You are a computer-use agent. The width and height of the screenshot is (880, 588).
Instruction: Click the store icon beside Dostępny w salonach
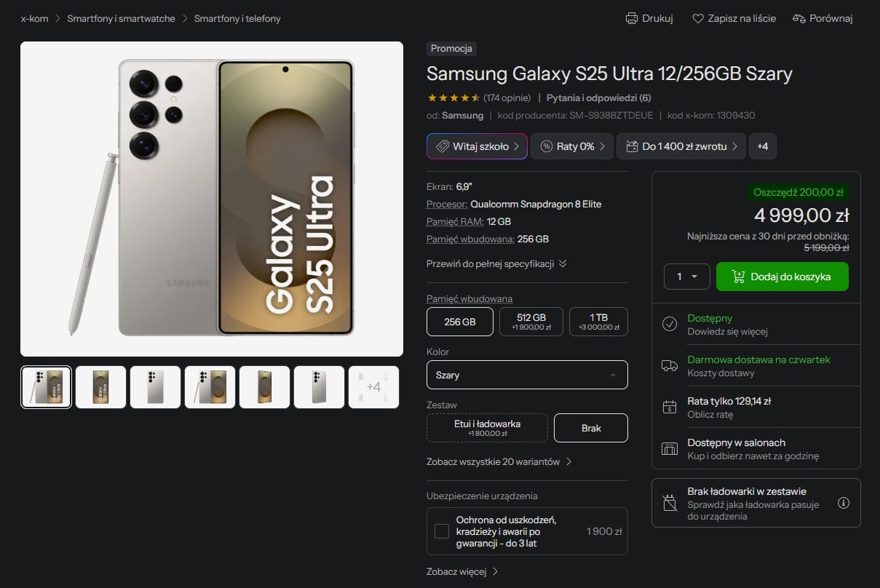(670, 448)
